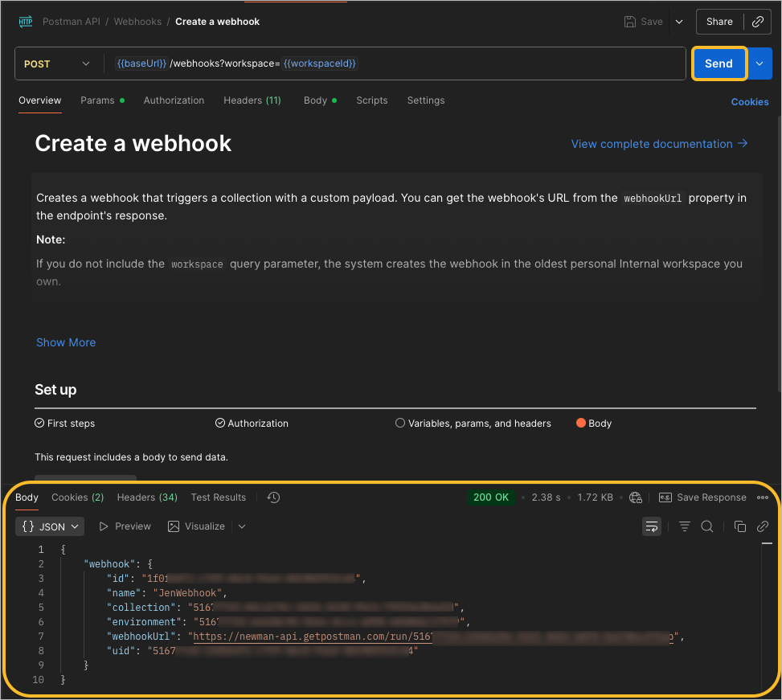Open the network globe icon near 1.72 KB
The height and width of the screenshot is (700, 782).
tap(636, 497)
